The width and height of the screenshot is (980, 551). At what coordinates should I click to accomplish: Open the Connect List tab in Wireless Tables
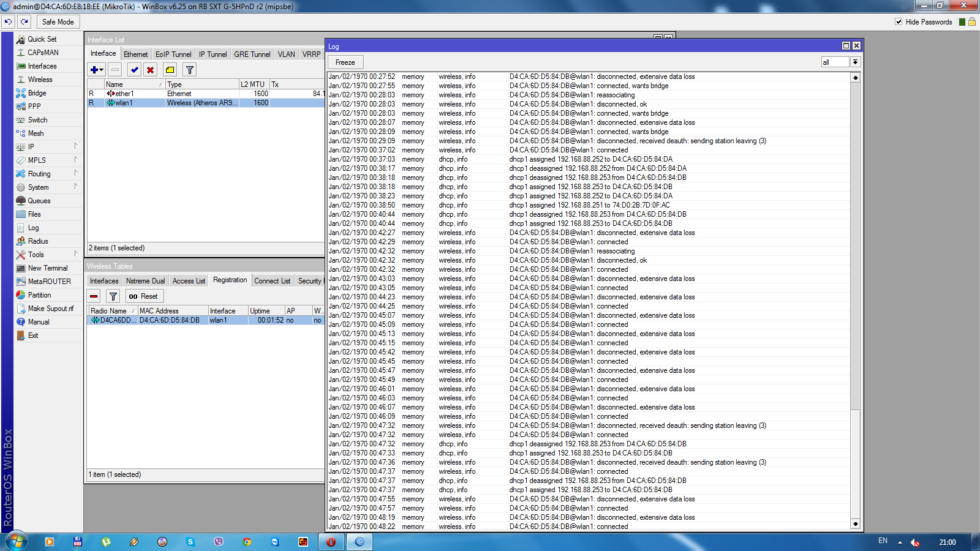point(273,281)
